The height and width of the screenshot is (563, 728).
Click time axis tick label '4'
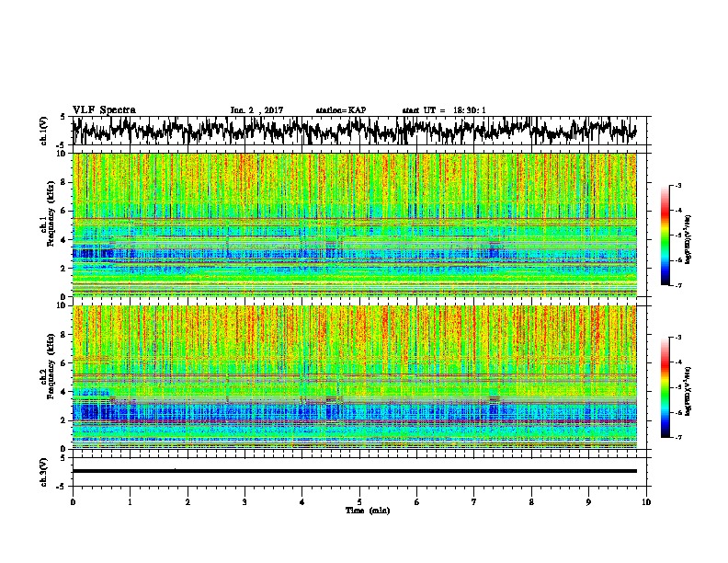click(302, 501)
